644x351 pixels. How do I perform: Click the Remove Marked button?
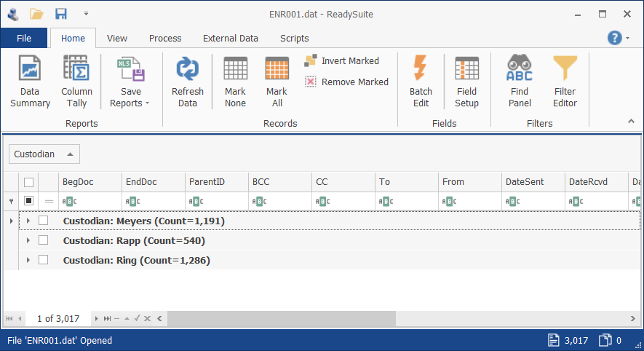coord(346,82)
